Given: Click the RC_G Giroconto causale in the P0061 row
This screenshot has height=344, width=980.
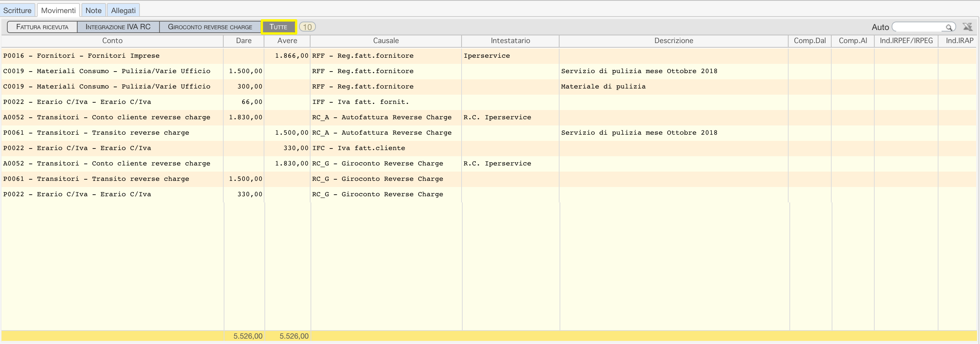Looking at the screenshot, I should pos(377,179).
